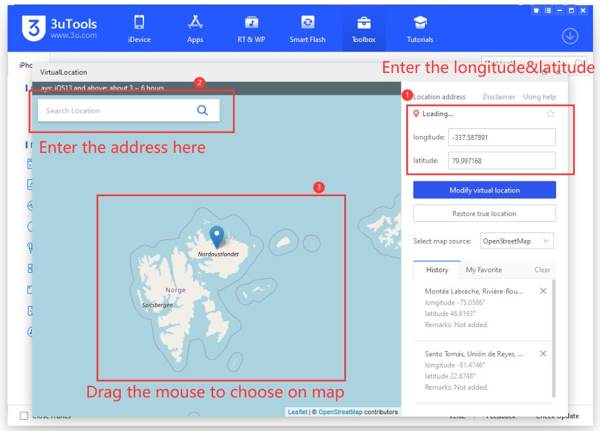Open the Leaflet attribution link
This screenshot has width=600, height=431.
pos(298,412)
